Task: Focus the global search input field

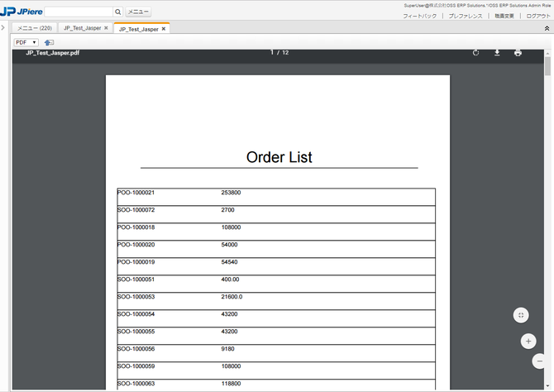Action: coord(79,12)
